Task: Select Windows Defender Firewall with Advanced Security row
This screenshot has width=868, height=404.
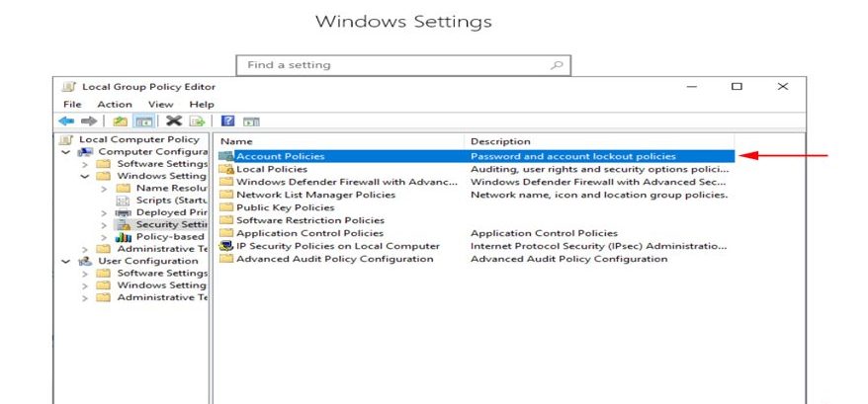Action: click(477, 182)
